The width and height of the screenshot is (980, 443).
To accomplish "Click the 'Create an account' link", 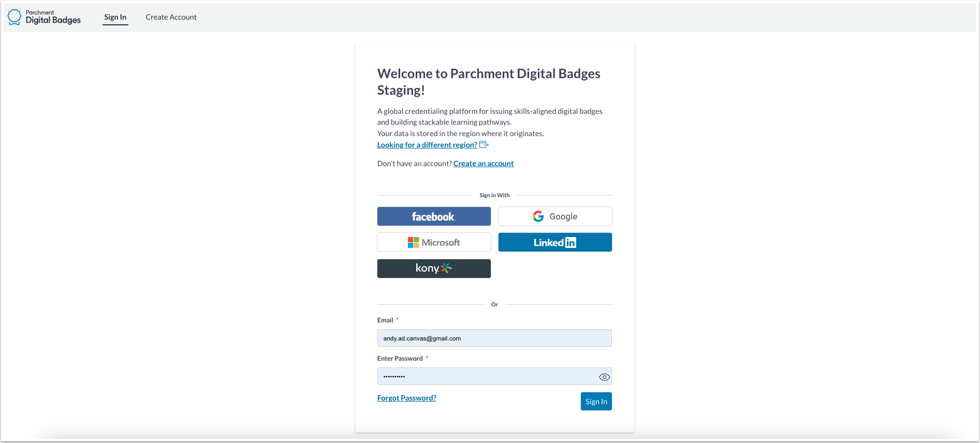I will pos(484,164).
